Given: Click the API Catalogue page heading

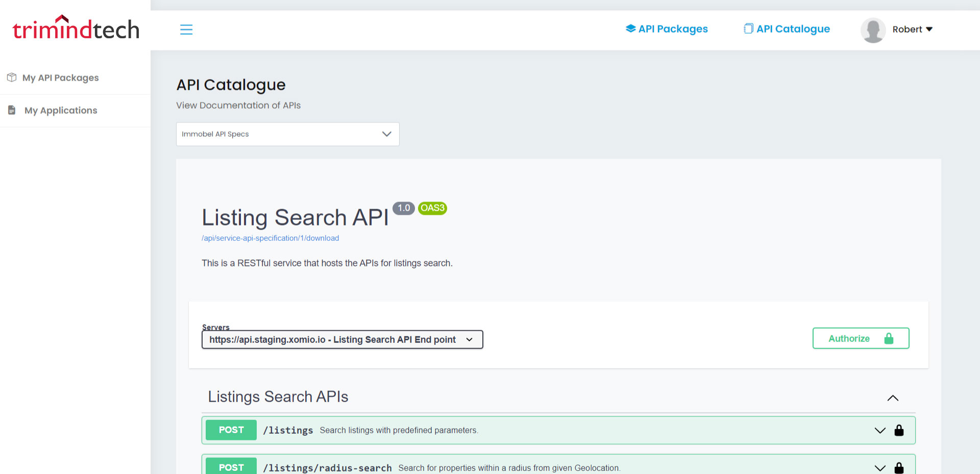Looking at the screenshot, I should point(231,85).
